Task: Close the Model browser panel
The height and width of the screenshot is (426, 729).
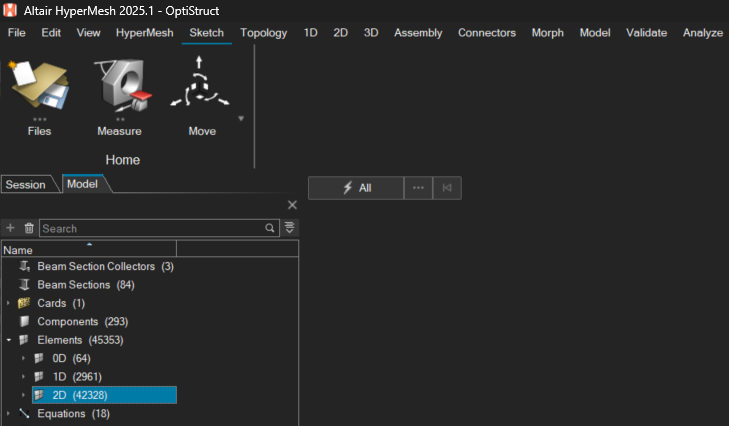Action: tap(292, 205)
